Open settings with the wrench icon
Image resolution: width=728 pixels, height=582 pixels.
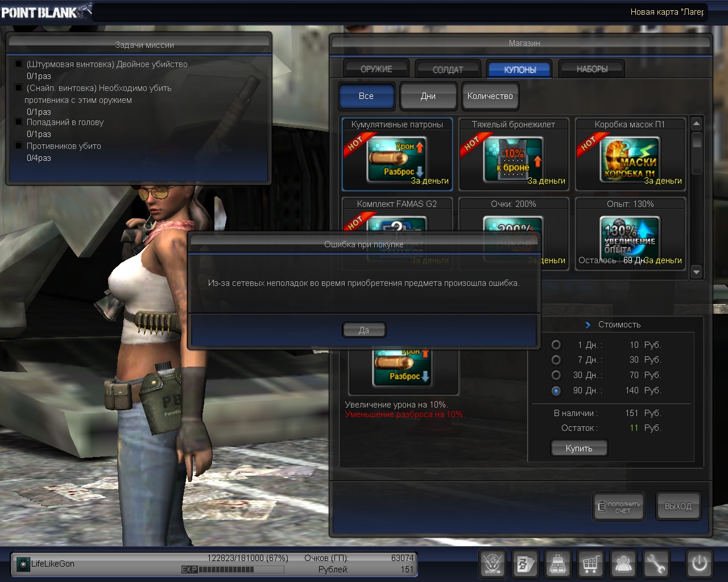(x=656, y=564)
